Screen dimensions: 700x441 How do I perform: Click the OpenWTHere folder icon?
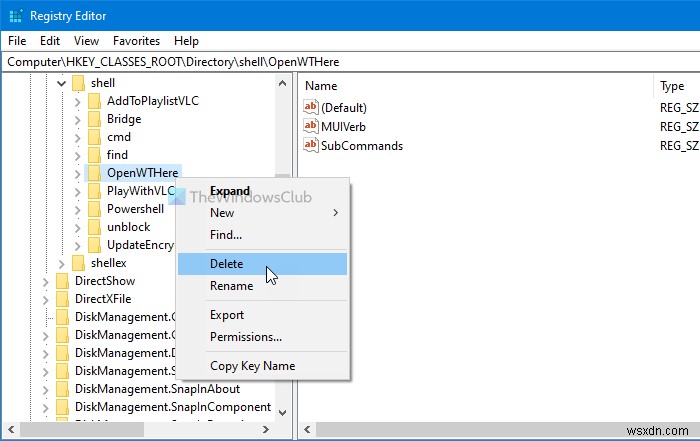pos(94,173)
